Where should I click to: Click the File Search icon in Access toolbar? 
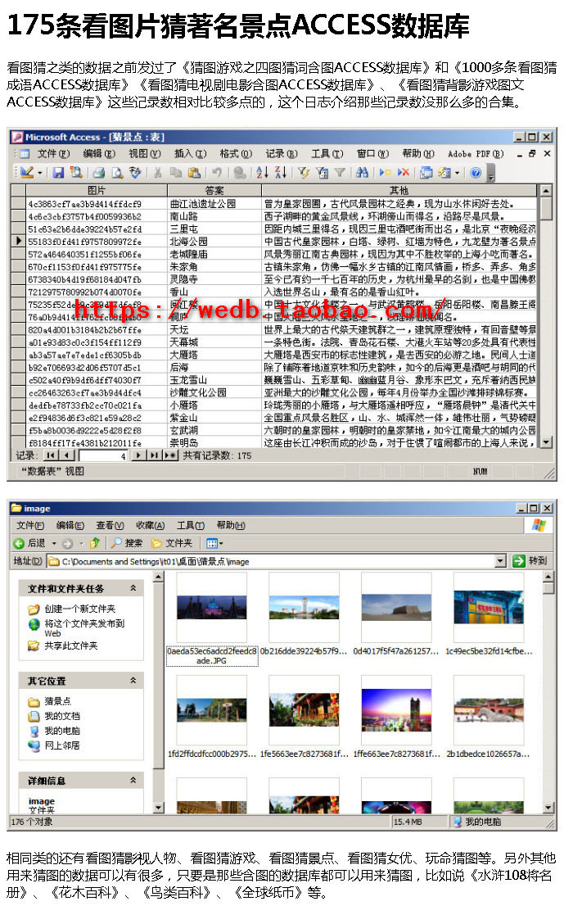pos(76,172)
